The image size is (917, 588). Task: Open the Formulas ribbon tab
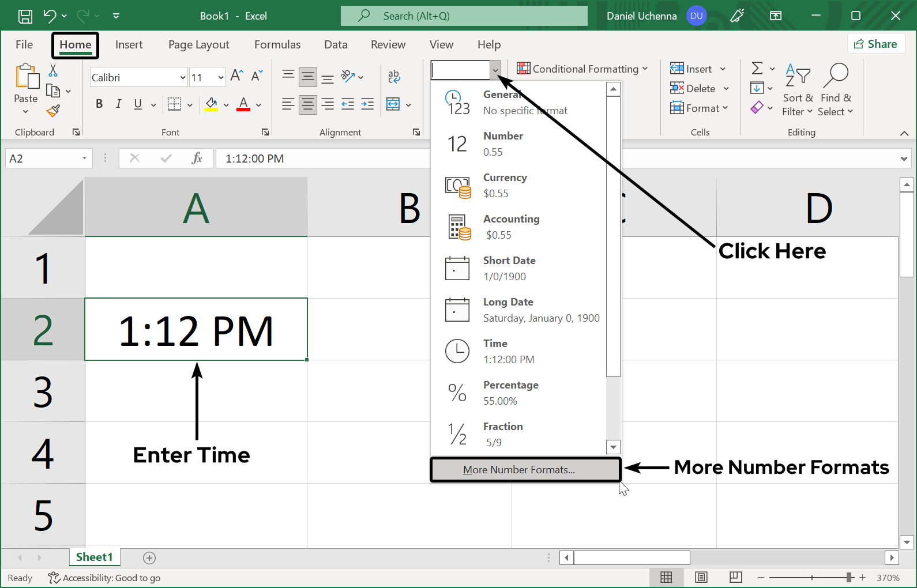click(277, 44)
